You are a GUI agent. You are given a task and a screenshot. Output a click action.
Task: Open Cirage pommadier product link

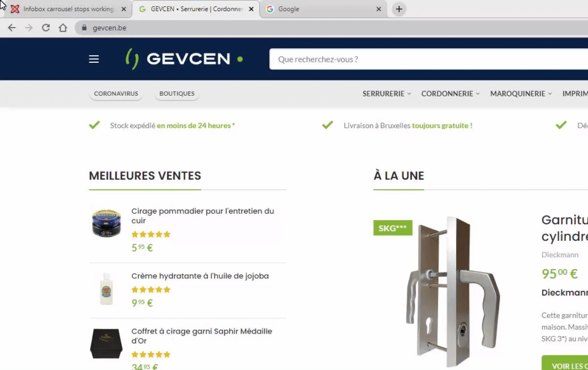coord(202,216)
